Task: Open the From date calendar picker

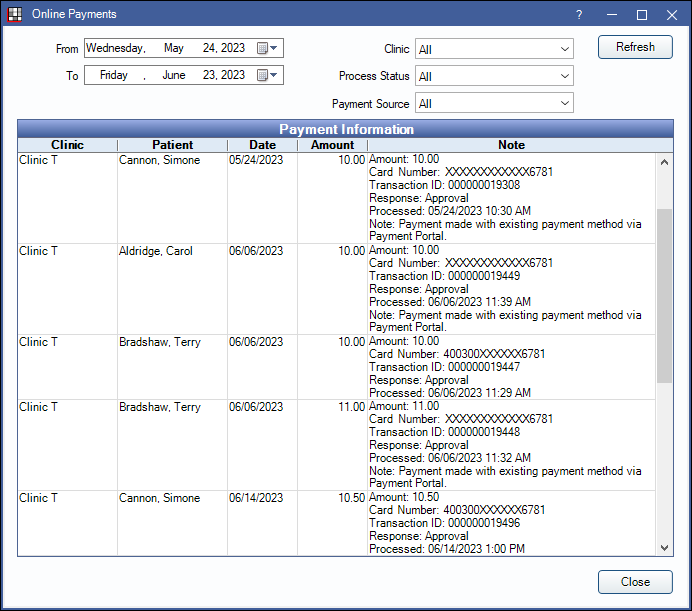Action: (268, 48)
